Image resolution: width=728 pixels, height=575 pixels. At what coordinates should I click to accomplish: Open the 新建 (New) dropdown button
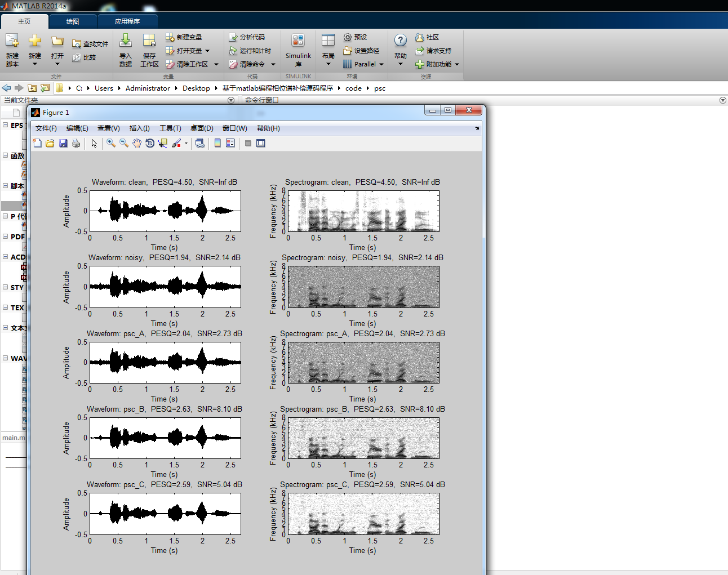[35, 50]
